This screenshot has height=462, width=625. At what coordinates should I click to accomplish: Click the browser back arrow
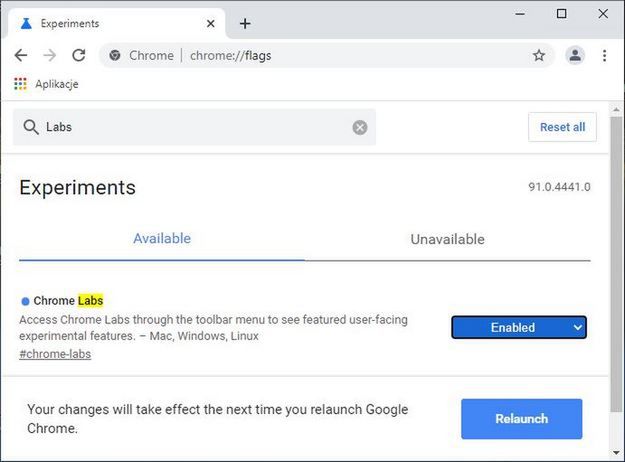[21, 55]
